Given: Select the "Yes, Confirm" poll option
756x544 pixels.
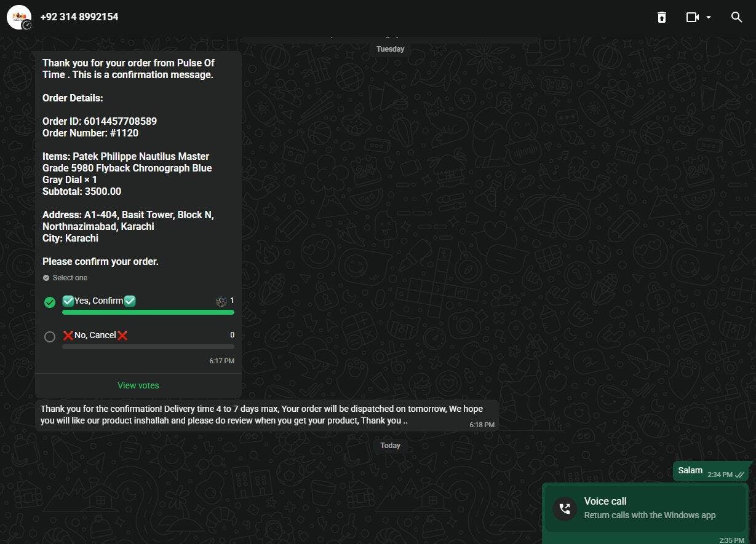Looking at the screenshot, I should tap(50, 302).
